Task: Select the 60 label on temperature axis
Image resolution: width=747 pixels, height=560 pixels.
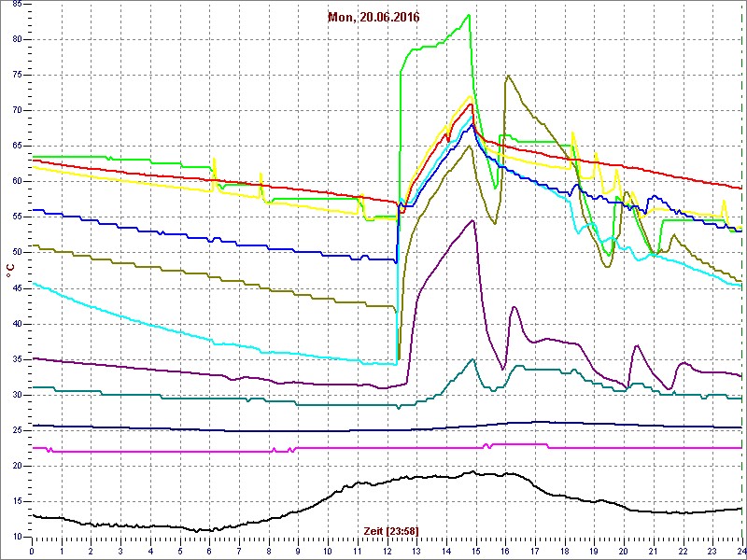Action: pyautogui.click(x=17, y=181)
